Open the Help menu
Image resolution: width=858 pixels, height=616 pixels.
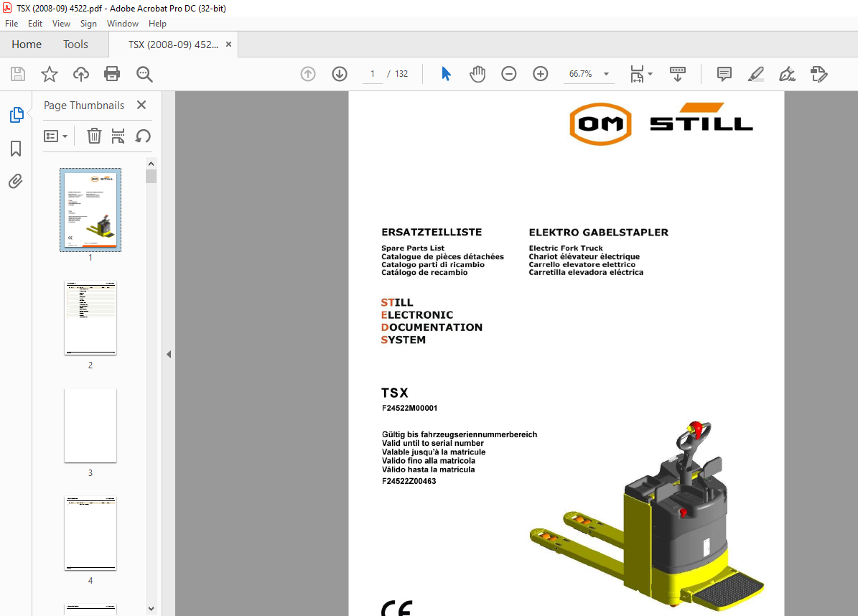click(x=157, y=24)
